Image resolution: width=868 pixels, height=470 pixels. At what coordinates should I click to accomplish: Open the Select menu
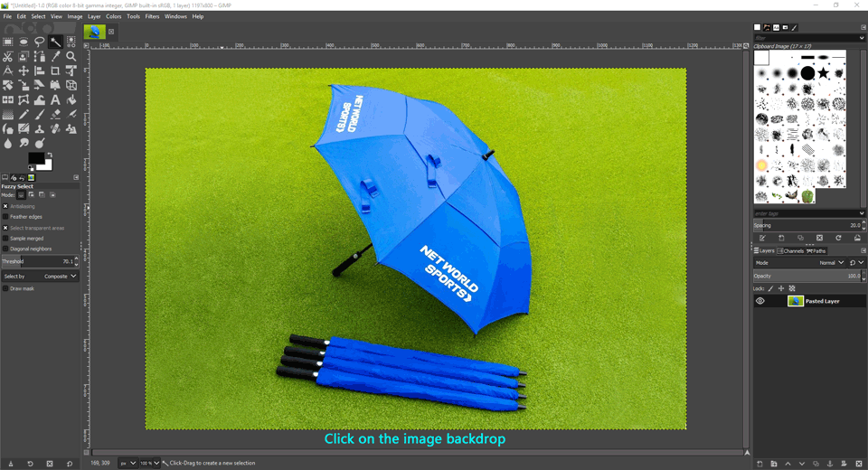[38, 16]
